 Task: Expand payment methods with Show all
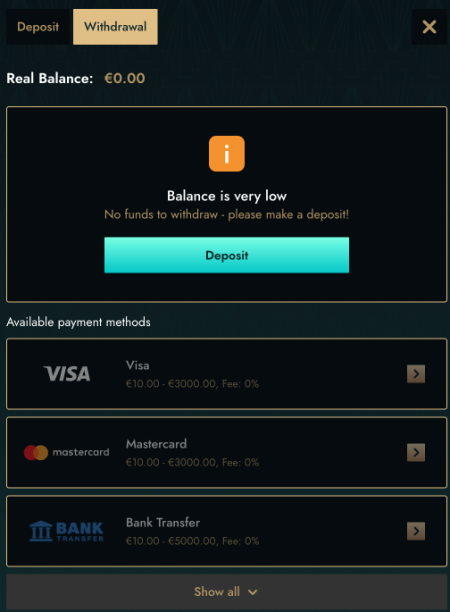coord(226,592)
